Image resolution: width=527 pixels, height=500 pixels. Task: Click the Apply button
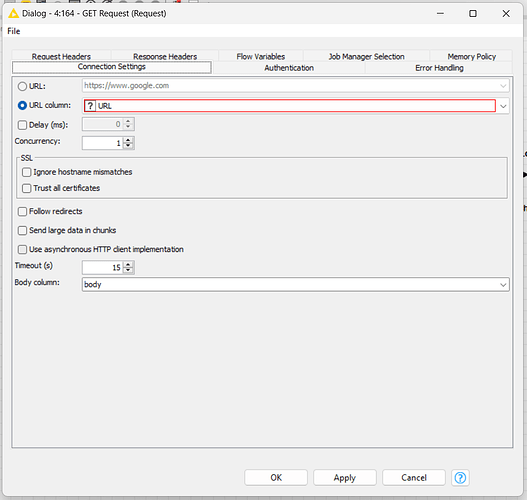[x=345, y=477]
